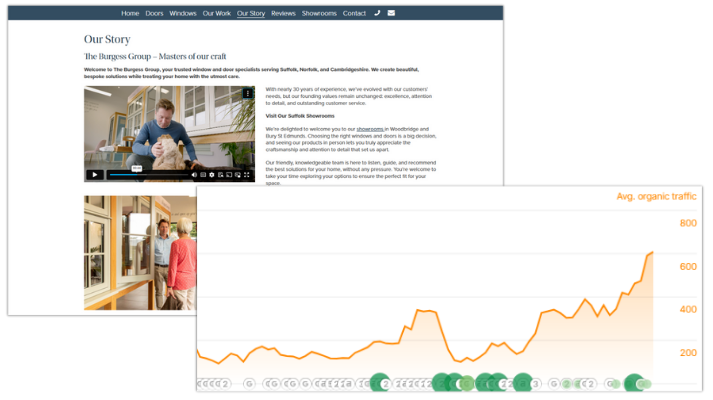Click the email envelope icon in the navigation bar
Screen dimensions: 713x400
[x=391, y=13]
